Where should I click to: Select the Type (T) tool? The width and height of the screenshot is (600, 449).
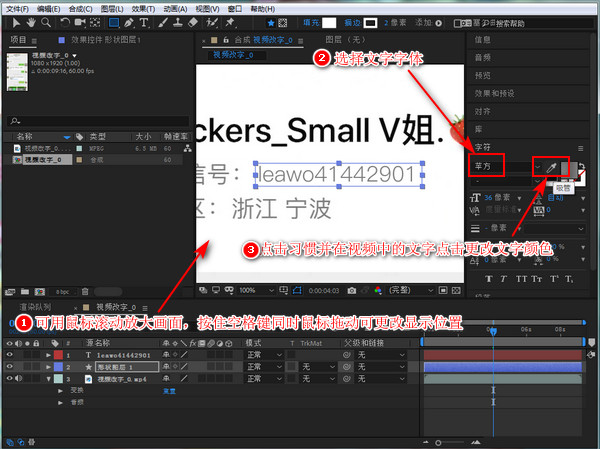tap(146, 21)
